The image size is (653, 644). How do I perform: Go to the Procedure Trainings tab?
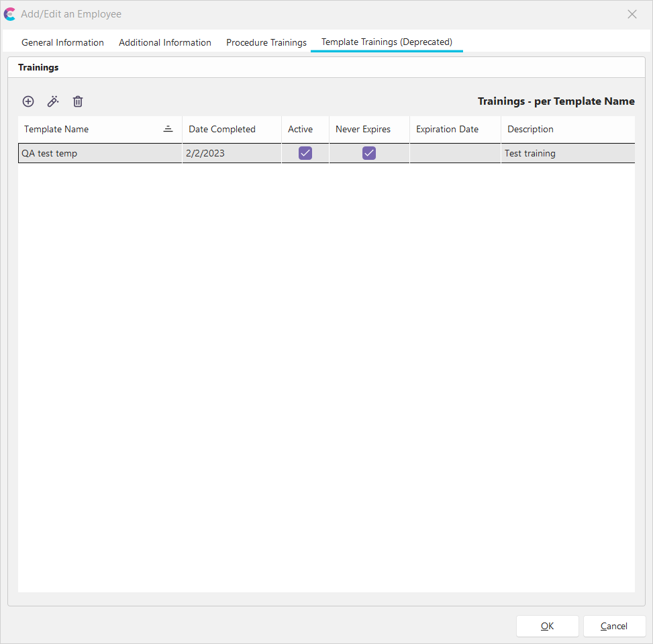pyautogui.click(x=266, y=42)
